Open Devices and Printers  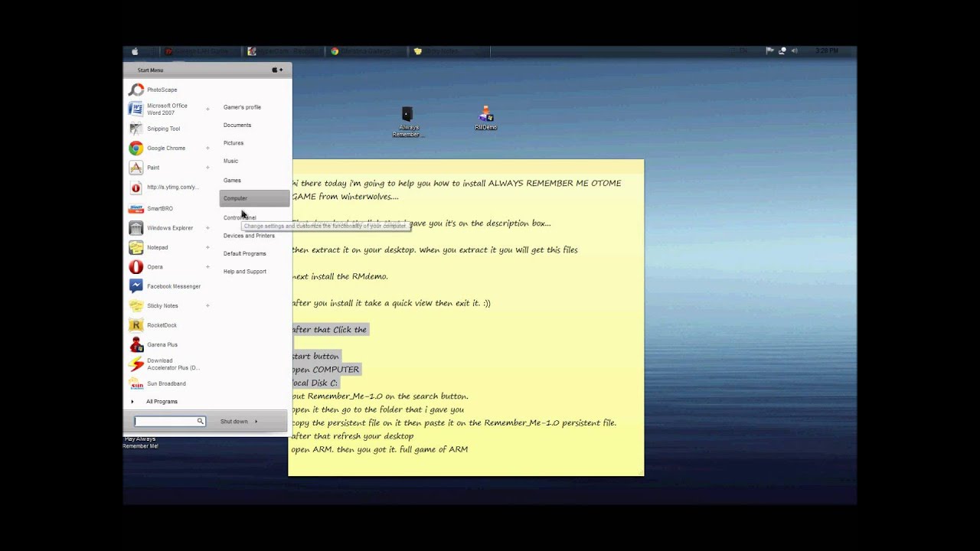[x=249, y=236]
